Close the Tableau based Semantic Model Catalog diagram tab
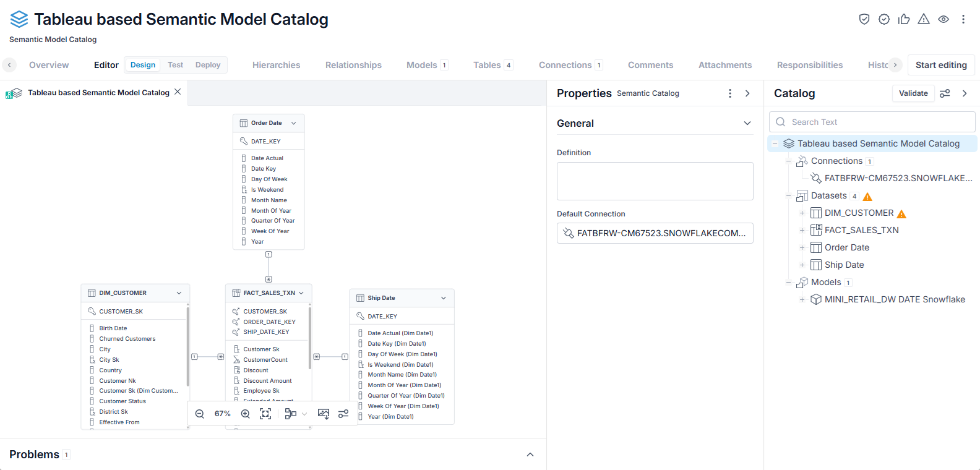Viewport: 980px width, 470px height. tap(178, 92)
